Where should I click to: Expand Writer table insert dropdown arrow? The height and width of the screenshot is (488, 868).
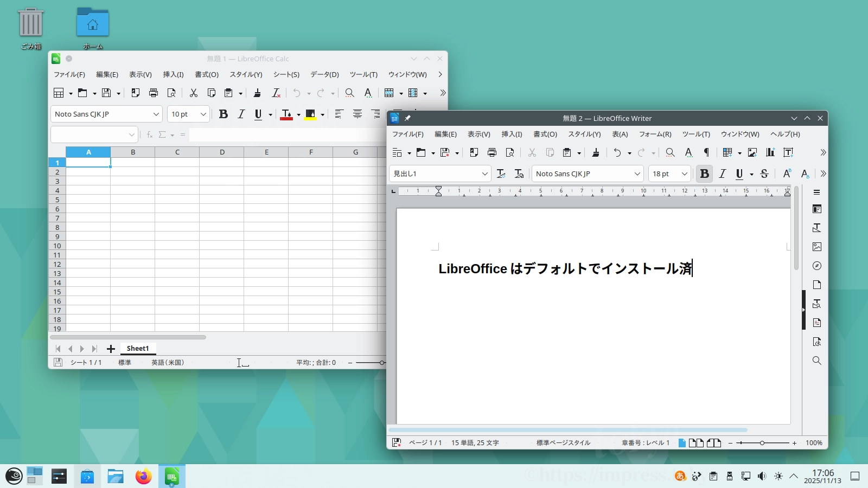click(739, 153)
